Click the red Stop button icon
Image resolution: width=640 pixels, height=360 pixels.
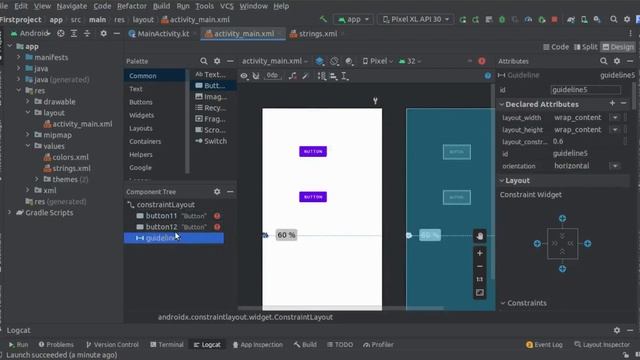tap(554, 19)
